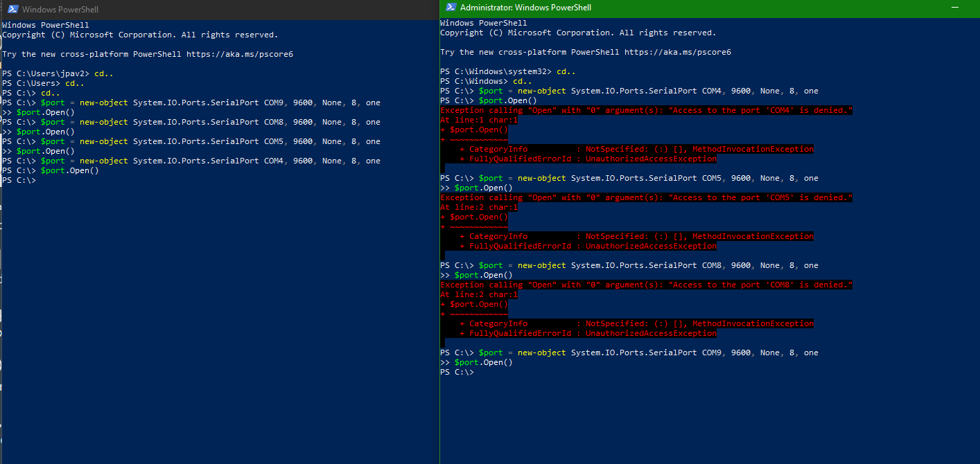Click the last empty 'PS C:\>' prompt in the Administrator window
The image size is (980, 464).
pos(457,372)
